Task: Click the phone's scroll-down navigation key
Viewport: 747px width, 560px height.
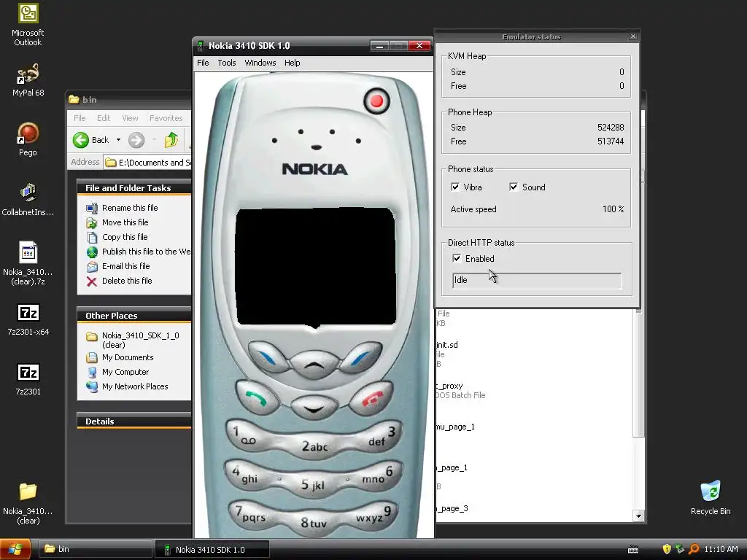Action: pos(314,408)
